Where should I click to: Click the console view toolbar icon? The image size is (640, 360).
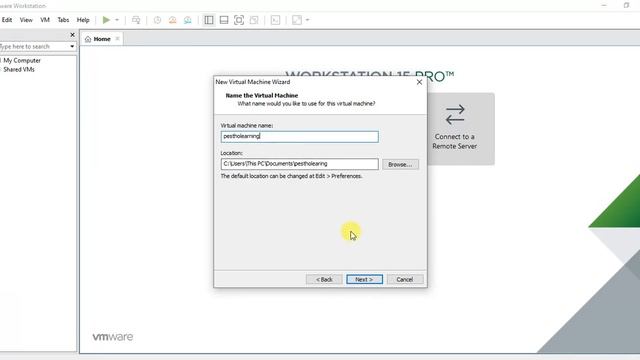(276, 20)
